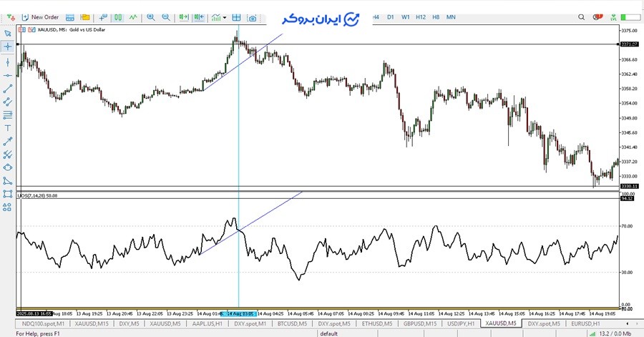Toggle the chart shift button

[200, 16]
